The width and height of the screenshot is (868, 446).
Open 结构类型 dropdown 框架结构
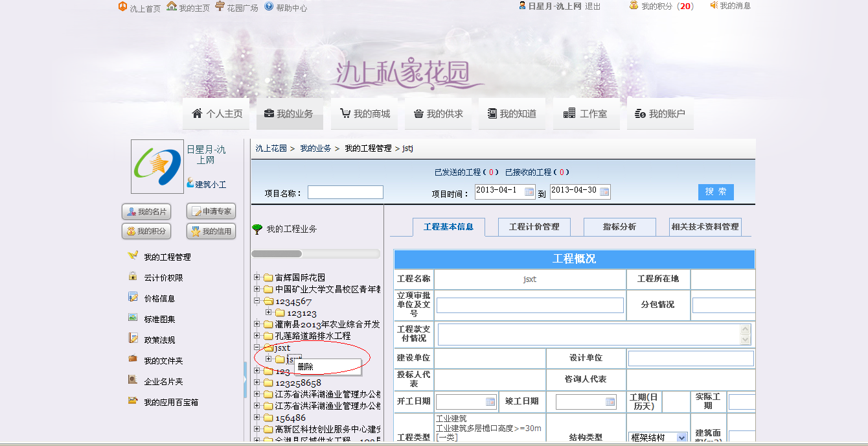(658, 438)
